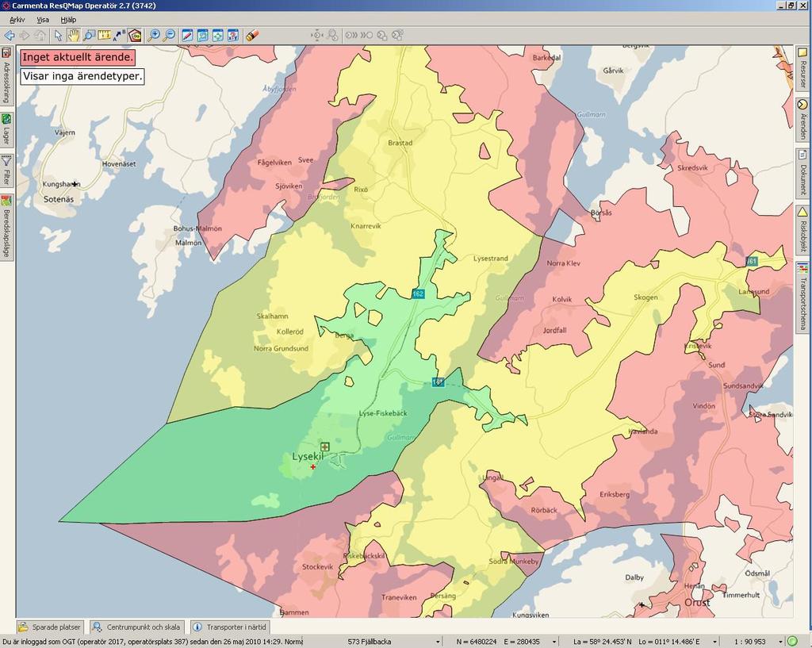
Task: Select the arrow pointer tool
Action: coord(58,35)
